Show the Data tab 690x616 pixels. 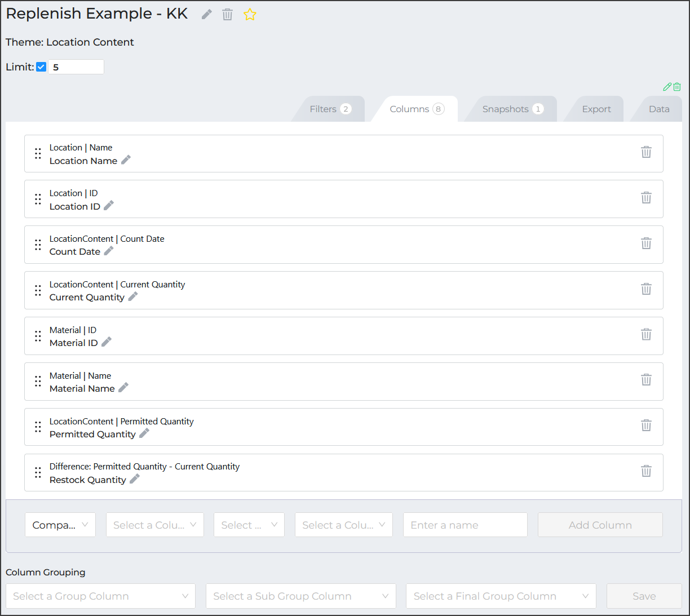tap(658, 109)
